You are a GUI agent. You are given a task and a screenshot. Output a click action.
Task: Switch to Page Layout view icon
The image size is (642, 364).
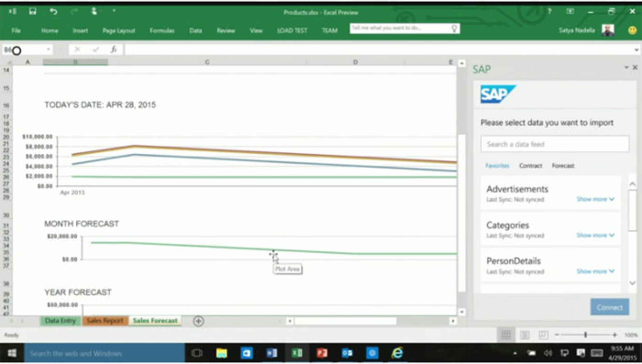coord(525,335)
